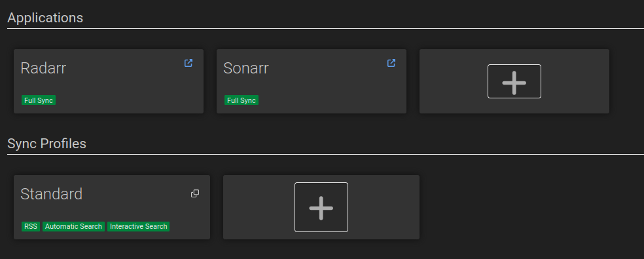Click the RSS tag on Standard profile
Image resolution: width=644 pixels, height=259 pixels.
[31, 226]
